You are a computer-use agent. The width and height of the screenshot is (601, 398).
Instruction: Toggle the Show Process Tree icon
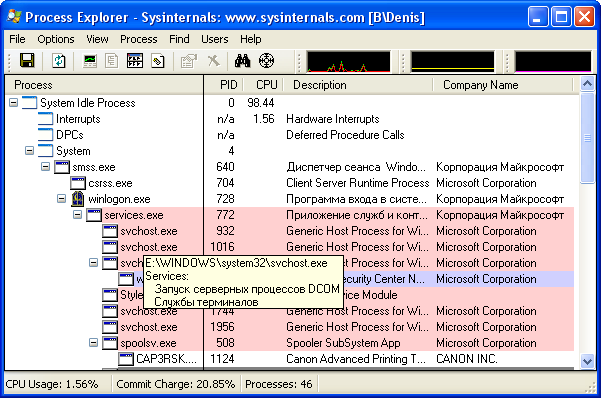click(x=112, y=61)
